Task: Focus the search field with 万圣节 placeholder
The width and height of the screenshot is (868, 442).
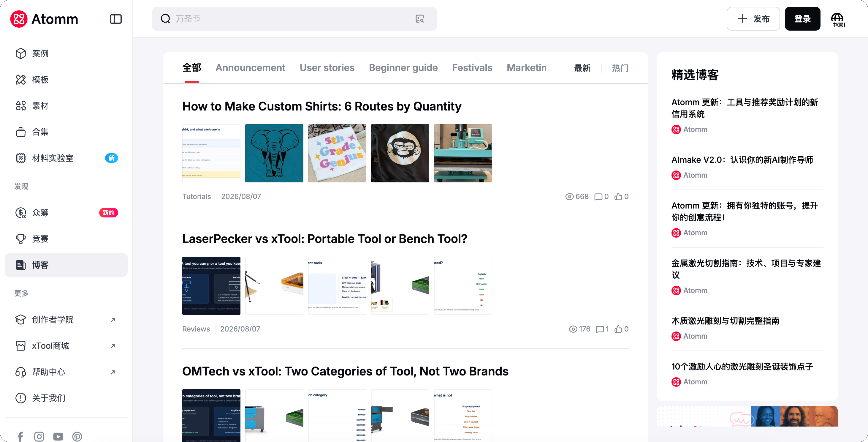Action: (x=294, y=19)
